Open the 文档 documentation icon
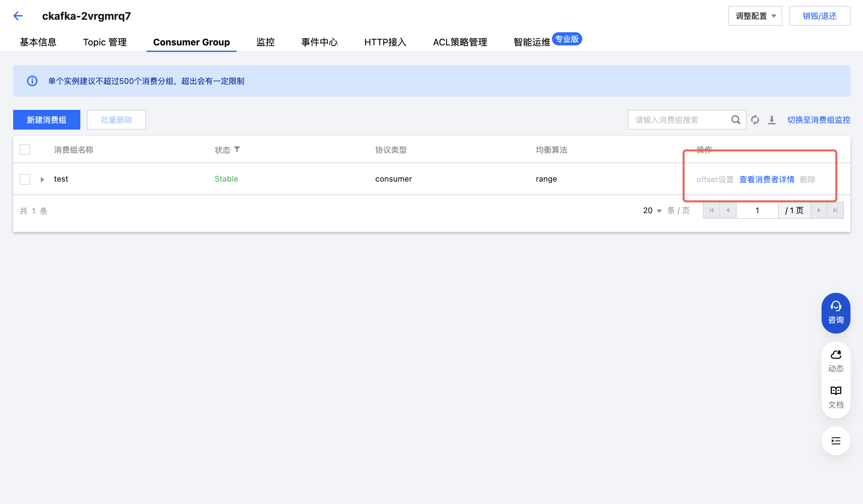This screenshot has height=504, width=863. pos(836,397)
